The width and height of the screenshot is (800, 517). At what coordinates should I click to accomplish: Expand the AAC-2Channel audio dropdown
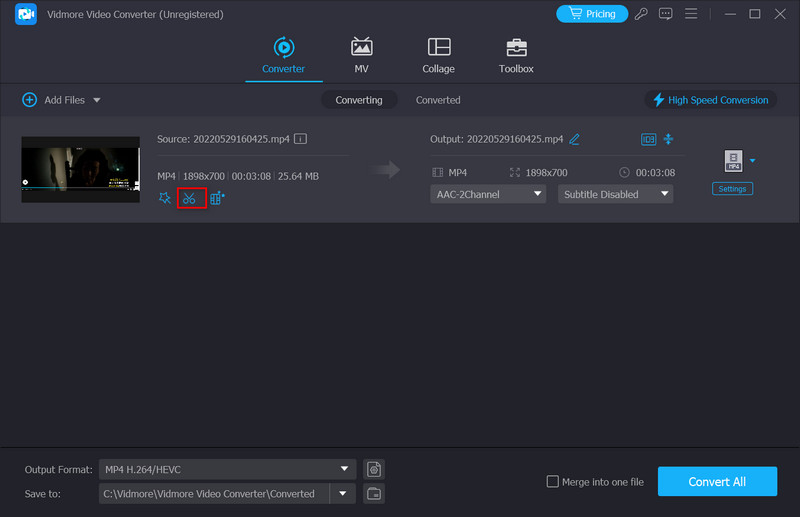(x=489, y=194)
